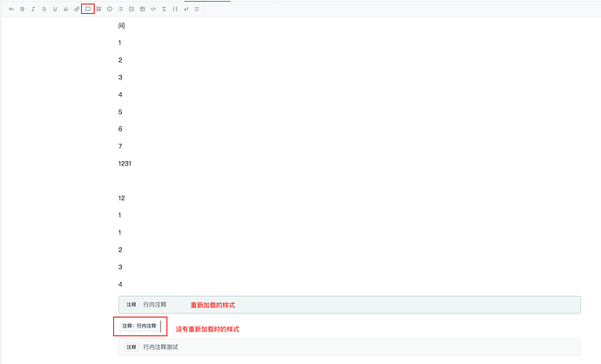Place cursor on the line reading 12
The width and height of the screenshot is (601, 364).
121,198
